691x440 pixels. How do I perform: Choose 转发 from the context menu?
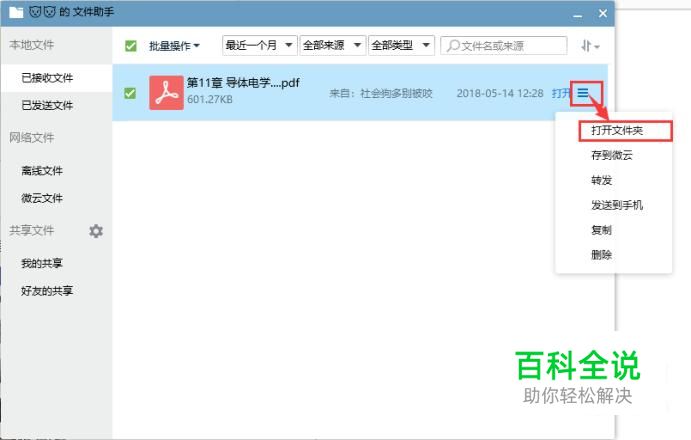(602, 180)
